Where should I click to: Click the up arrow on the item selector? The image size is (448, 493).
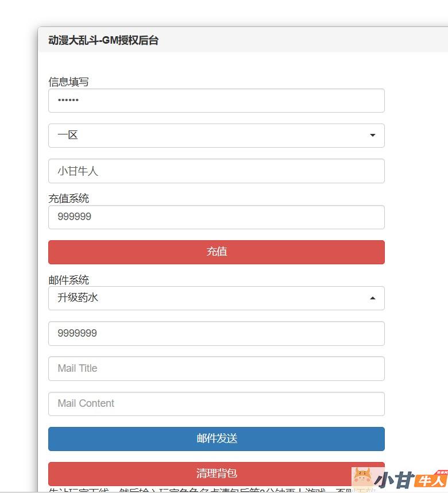tap(373, 298)
